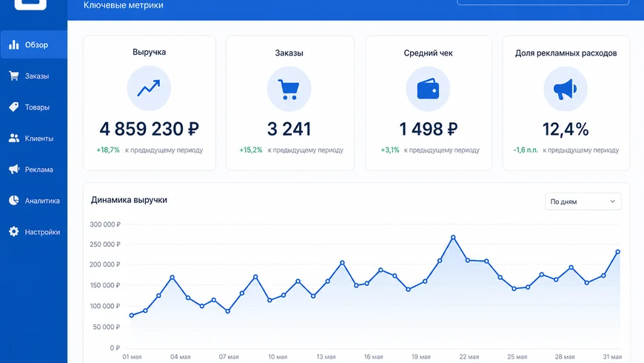Viewport: 644px width, 363px height.
Task: Click the 04 мая date label
Action: [x=181, y=357]
